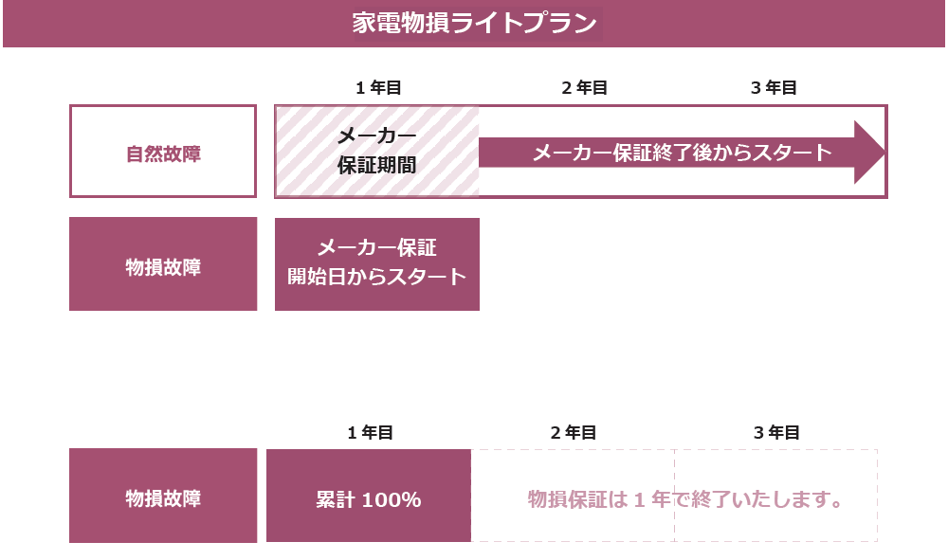Click the top 2年目 column header
Viewport: 948px width, 560px height.
click(584, 87)
